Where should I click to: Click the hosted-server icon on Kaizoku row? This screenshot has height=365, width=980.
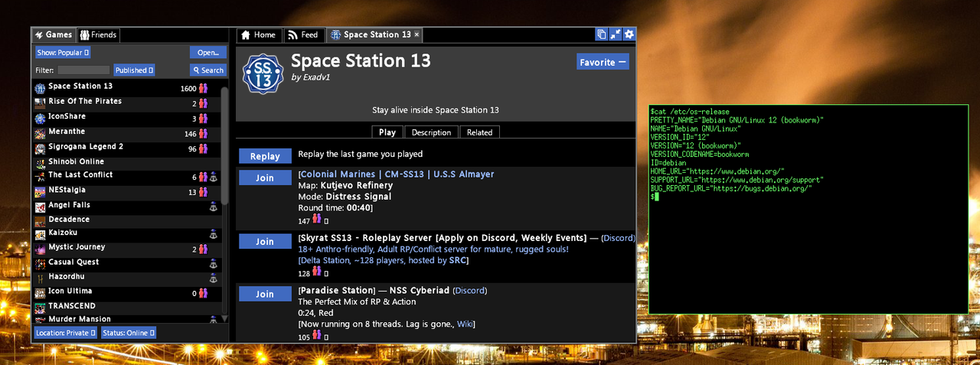[x=214, y=234]
